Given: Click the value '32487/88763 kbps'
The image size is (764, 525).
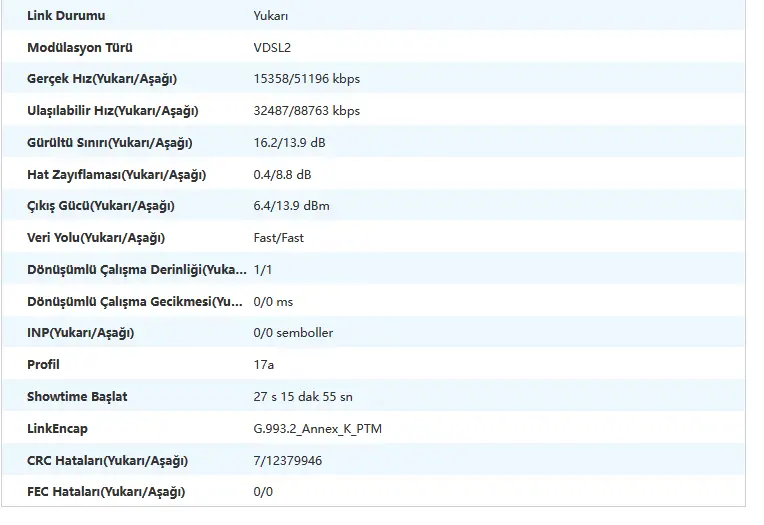Looking at the screenshot, I should pos(306,111).
